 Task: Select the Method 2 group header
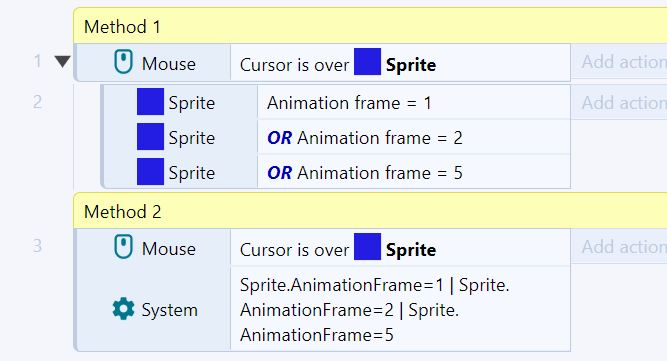click(x=370, y=211)
